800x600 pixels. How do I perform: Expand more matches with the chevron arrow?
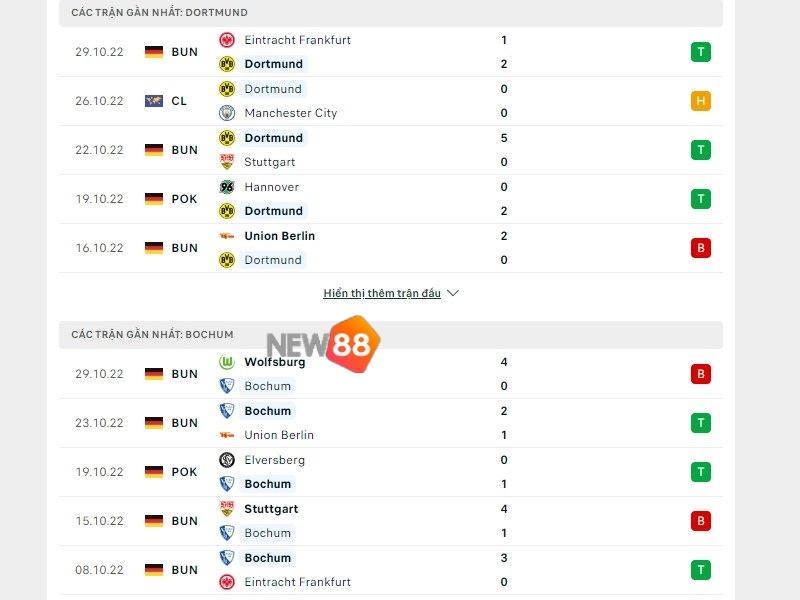453,293
